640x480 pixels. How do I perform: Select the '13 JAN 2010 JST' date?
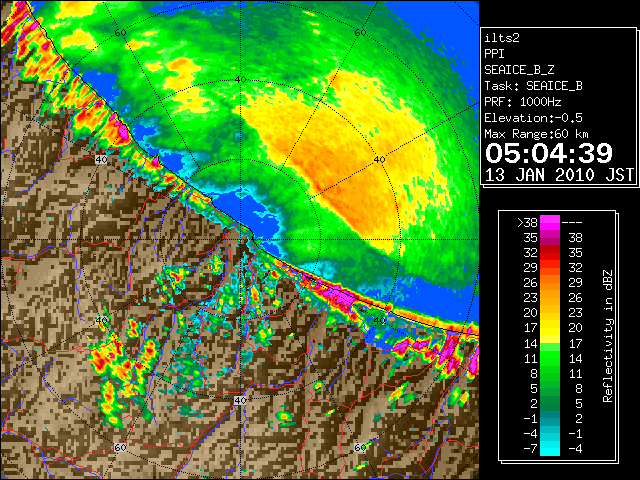[560, 175]
